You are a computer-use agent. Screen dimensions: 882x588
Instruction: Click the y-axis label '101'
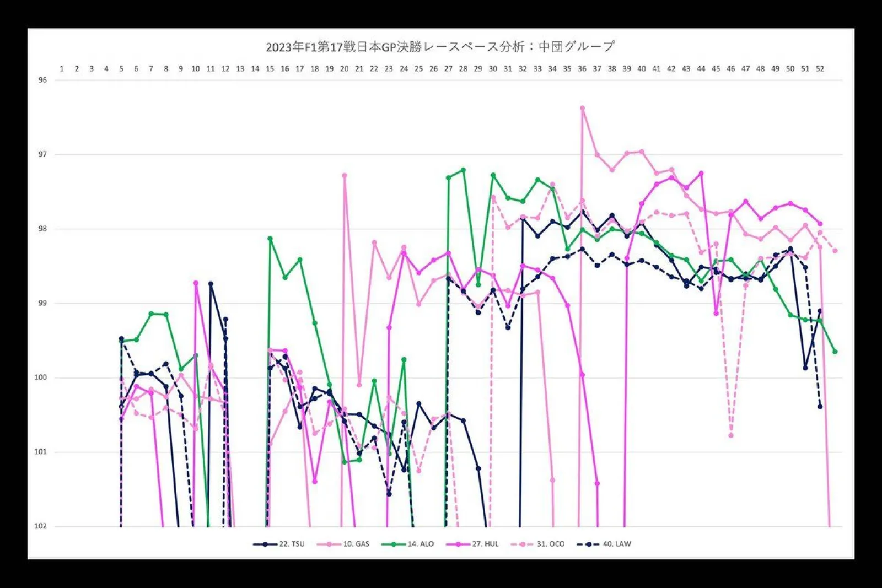point(41,452)
